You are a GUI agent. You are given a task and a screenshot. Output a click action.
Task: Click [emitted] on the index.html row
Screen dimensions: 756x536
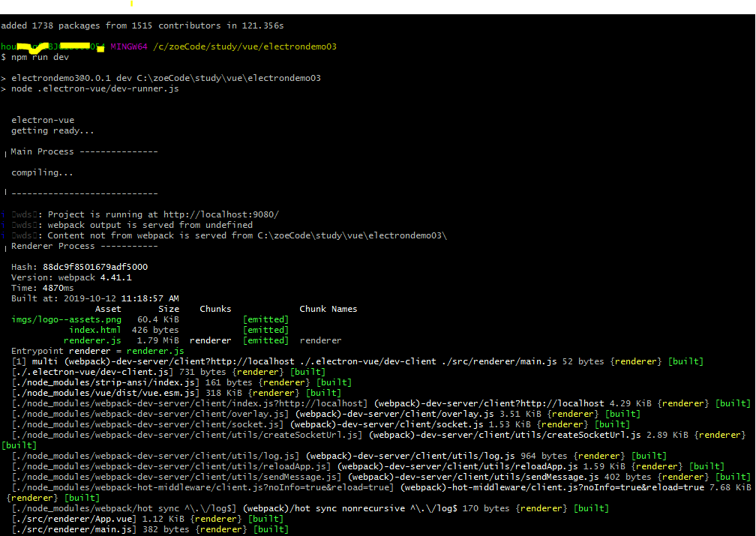[265, 330]
